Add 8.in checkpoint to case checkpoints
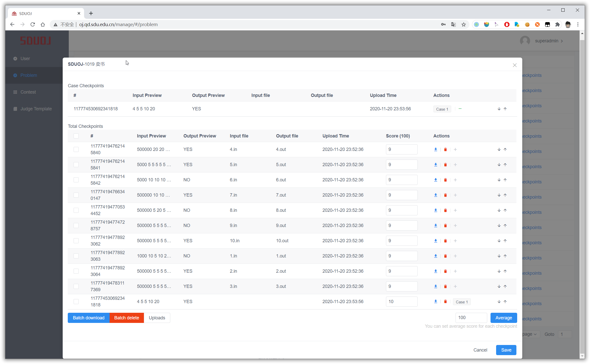Screen dimensions: 590x364 pyautogui.click(x=455, y=210)
